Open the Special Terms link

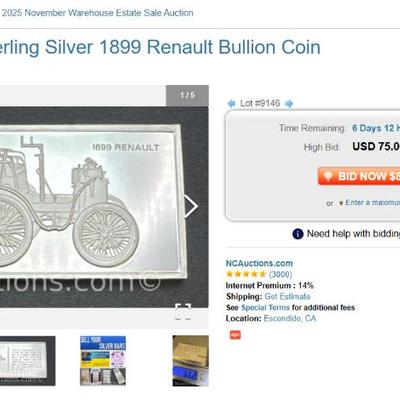[265, 307]
